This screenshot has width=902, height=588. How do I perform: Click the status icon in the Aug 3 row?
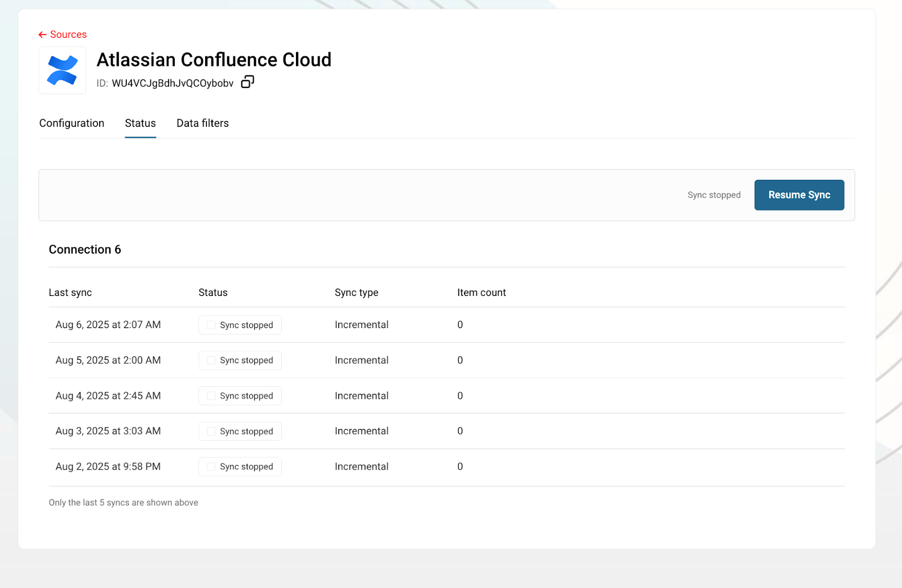[x=211, y=431]
